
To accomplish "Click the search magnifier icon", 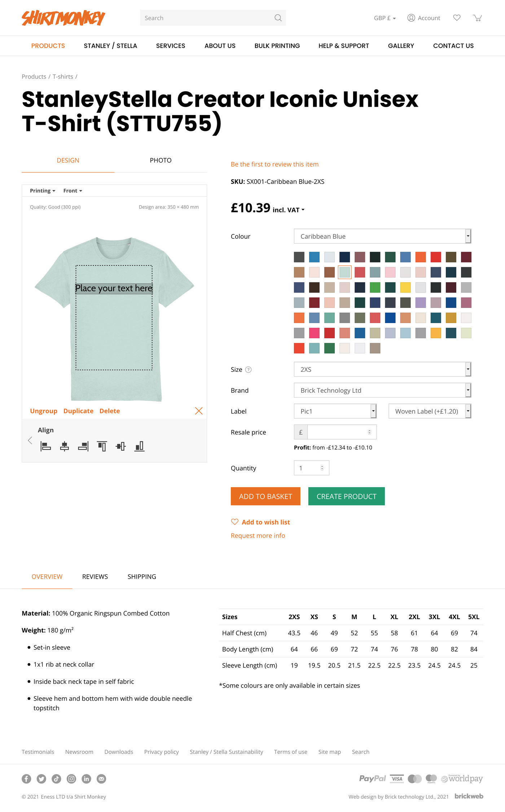I will [x=278, y=18].
